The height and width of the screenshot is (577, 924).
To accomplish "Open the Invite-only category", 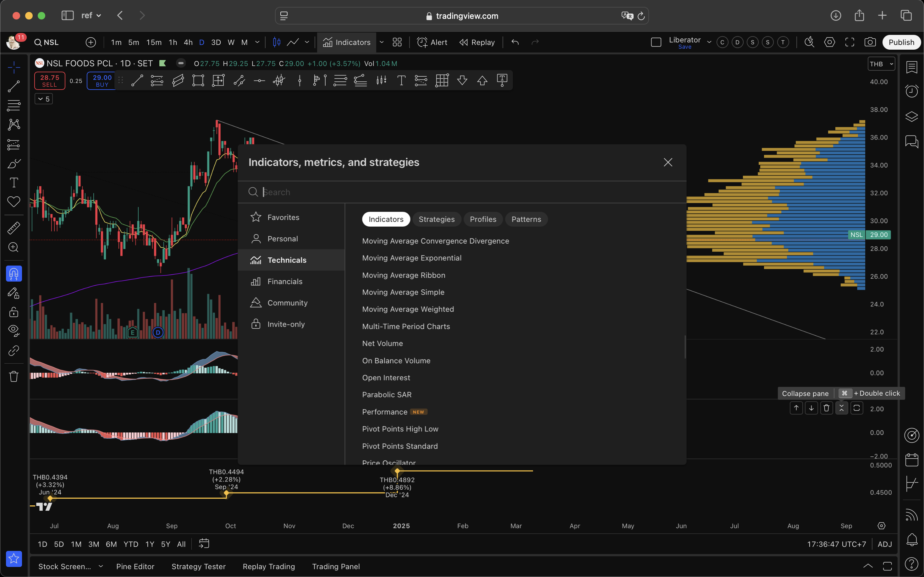I will coord(291,324).
